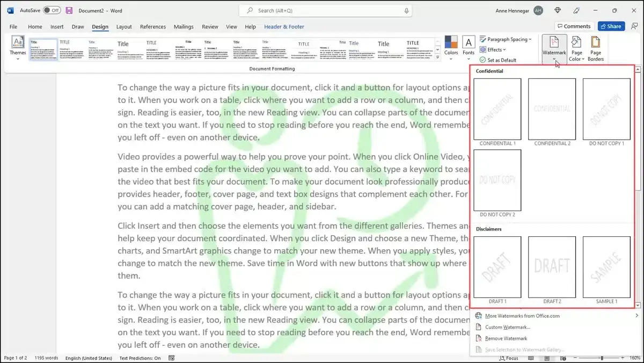Image resolution: width=644 pixels, height=363 pixels.
Task: Click the Colors palette icon
Action: coord(451,43)
